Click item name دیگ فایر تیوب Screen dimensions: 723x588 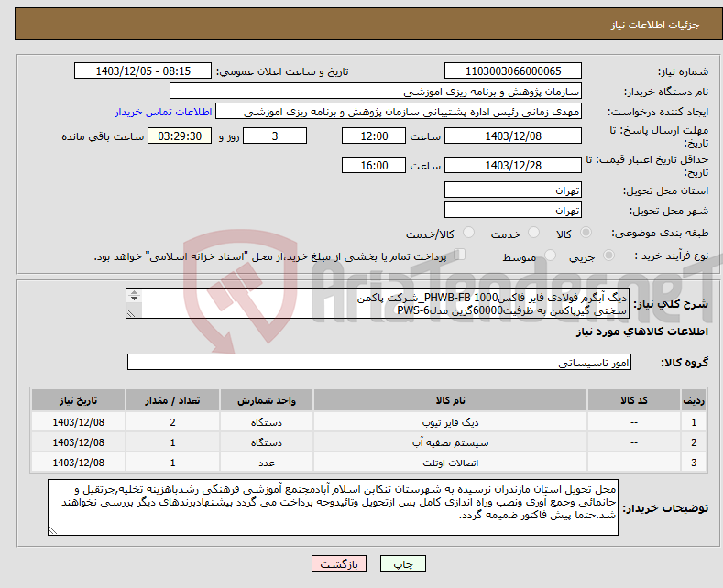click(451, 422)
